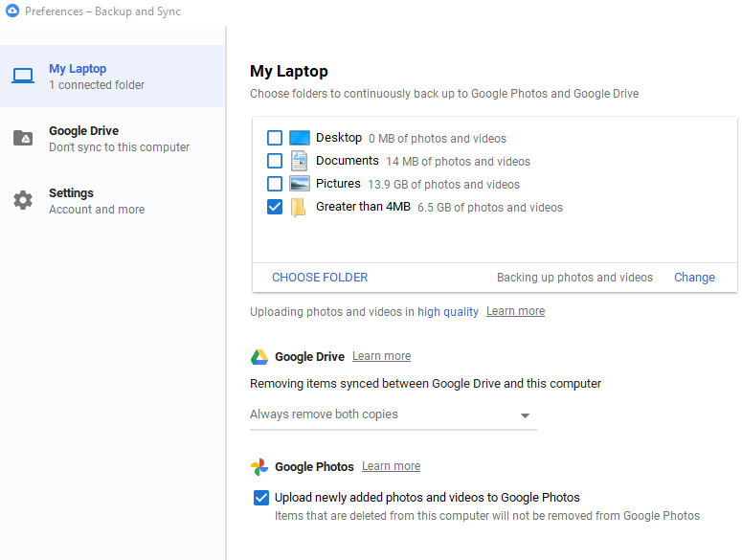Tick the Pictures folder checkbox
This screenshot has width=742, height=560.
275,184
